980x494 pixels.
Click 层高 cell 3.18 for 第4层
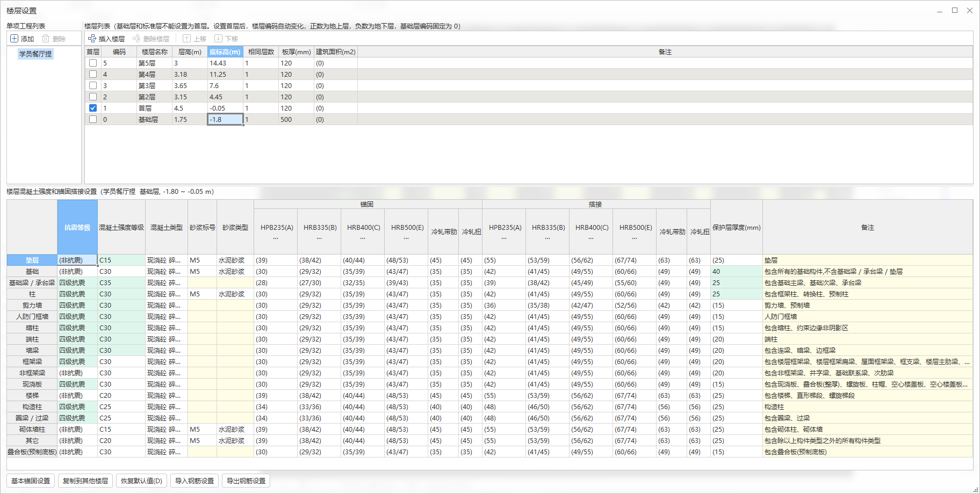[190, 74]
